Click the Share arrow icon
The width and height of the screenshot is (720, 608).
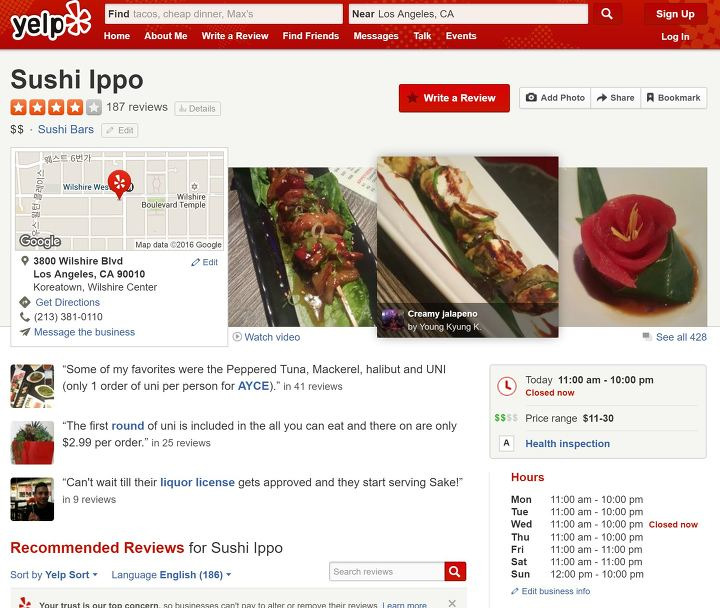(x=602, y=97)
